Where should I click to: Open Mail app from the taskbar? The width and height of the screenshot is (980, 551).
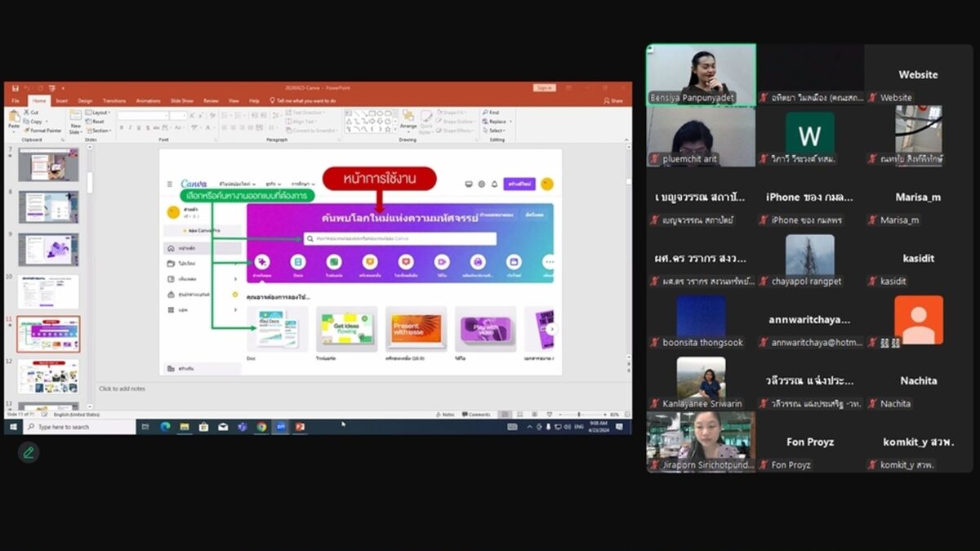(x=223, y=427)
